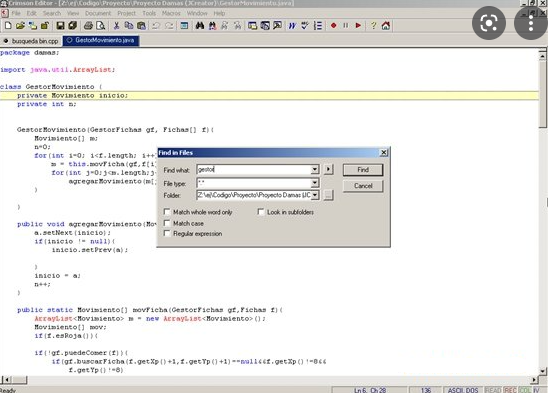548x393 pixels.
Task: Open the File menu
Action: coord(16,13)
